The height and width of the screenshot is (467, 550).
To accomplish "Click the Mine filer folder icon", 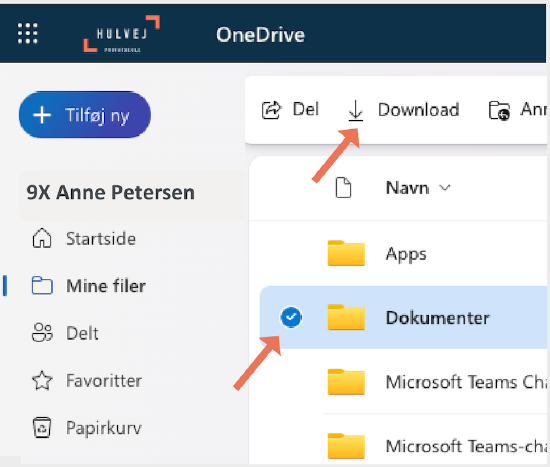I will click(x=42, y=285).
